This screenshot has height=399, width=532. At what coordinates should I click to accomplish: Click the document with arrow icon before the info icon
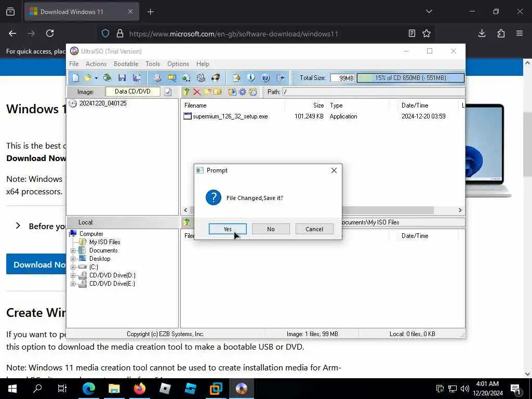coord(236,78)
